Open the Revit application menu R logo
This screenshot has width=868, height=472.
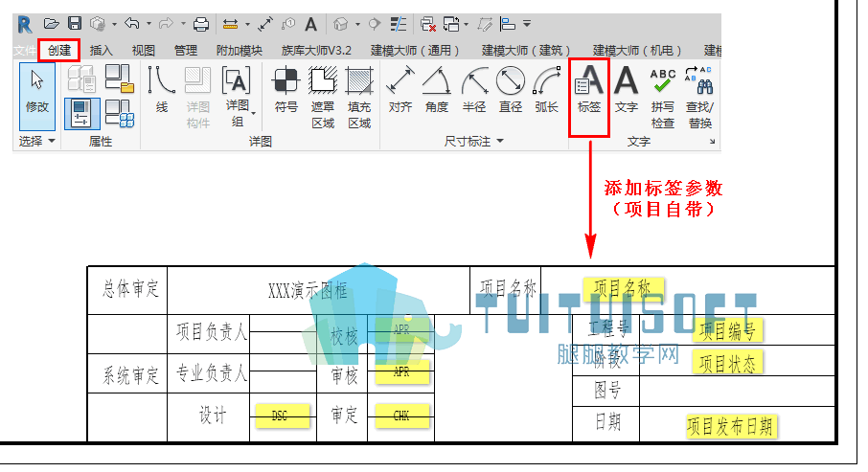tap(24, 24)
